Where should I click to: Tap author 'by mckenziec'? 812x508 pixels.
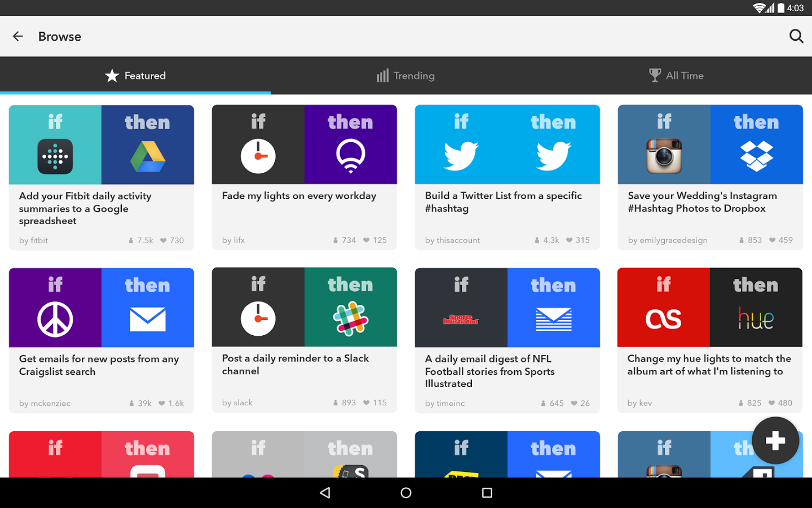pyautogui.click(x=45, y=403)
